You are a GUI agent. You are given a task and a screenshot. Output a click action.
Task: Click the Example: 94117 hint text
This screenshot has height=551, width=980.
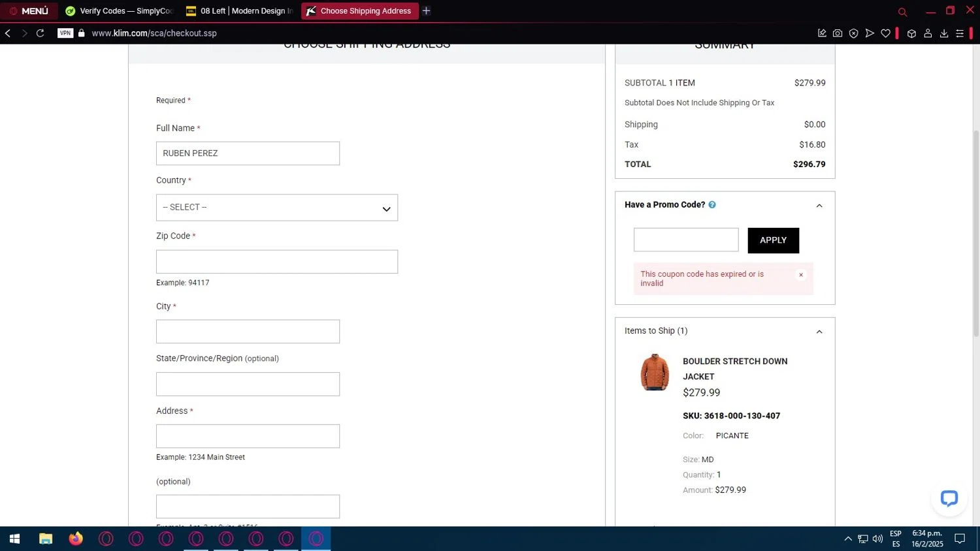(x=182, y=283)
